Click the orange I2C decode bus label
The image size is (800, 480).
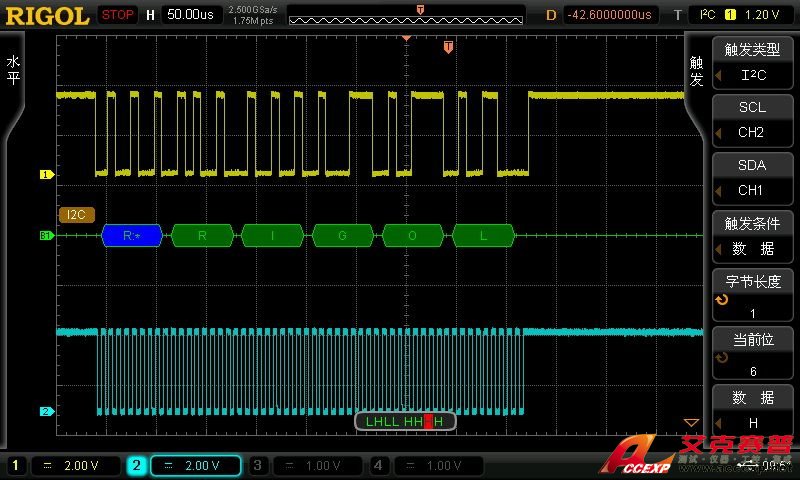point(76,214)
